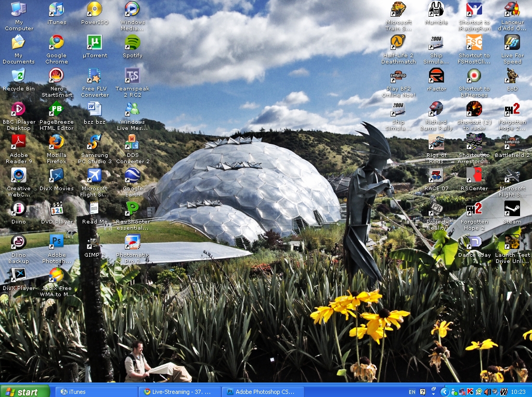Open the Nero StartSmart shortcut

[x=57, y=76]
